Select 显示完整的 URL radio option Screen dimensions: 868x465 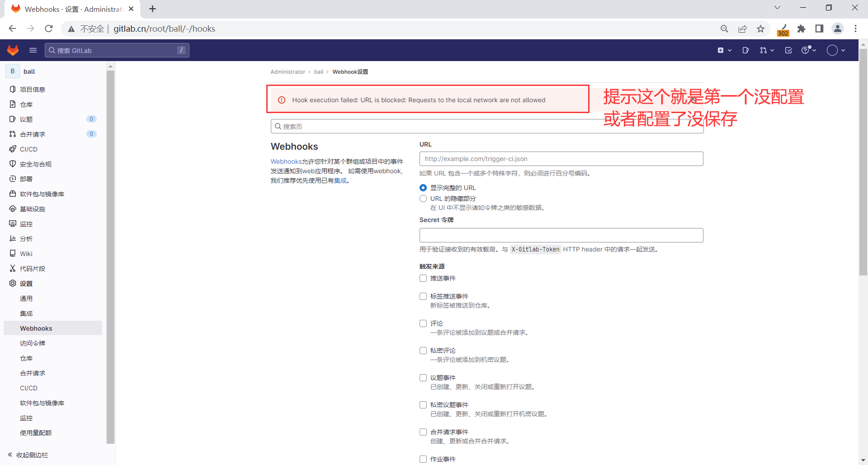tap(423, 188)
